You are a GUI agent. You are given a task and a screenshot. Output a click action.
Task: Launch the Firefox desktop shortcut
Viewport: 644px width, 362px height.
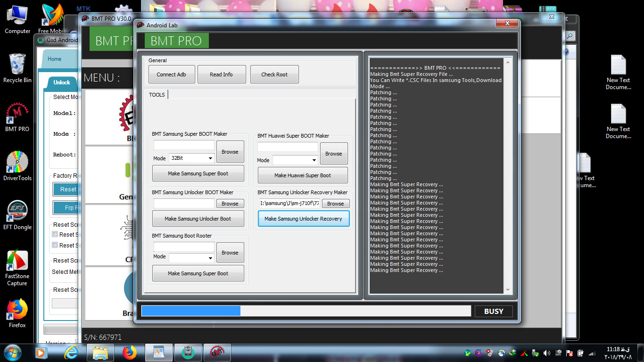click(17, 313)
